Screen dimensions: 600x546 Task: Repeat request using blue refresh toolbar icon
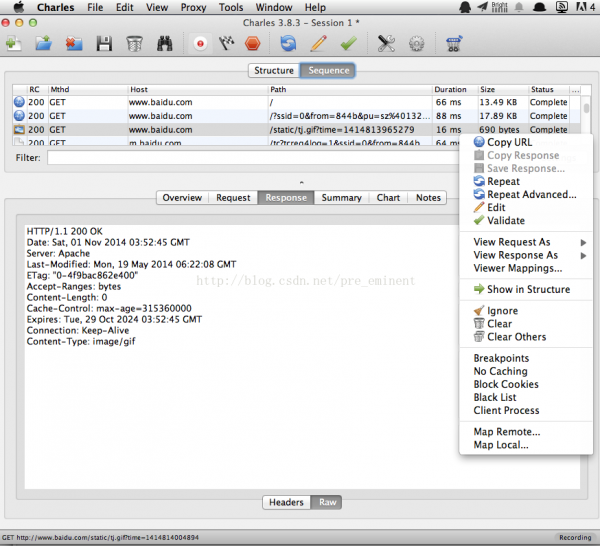pyautogui.click(x=288, y=43)
